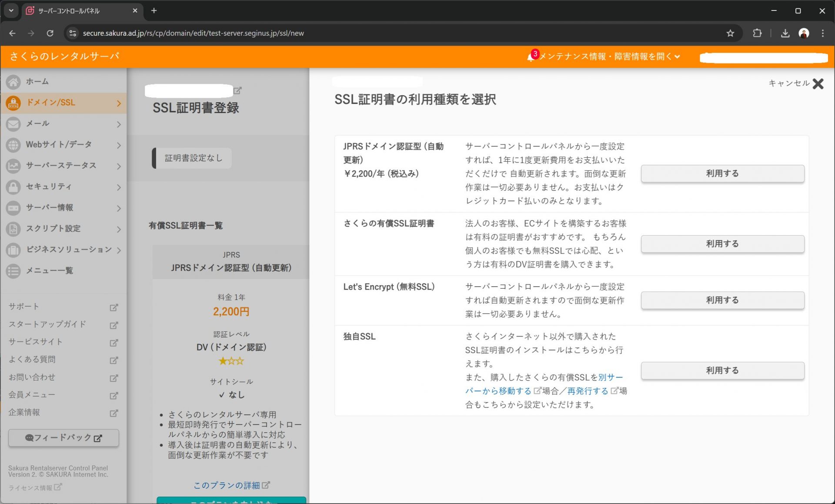Click the script settings file icon
The width and height of the screenshot is (835, 504).
click(13, 229)
